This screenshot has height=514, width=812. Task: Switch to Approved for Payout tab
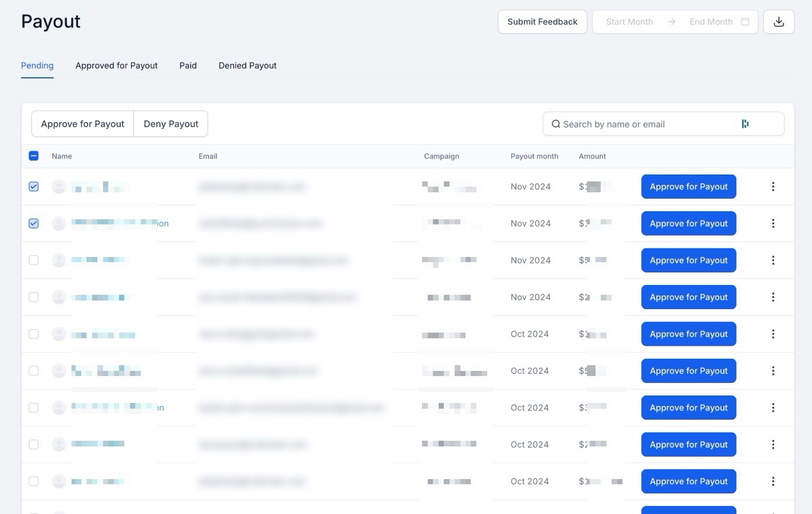pyautogui.click(x=116, y=66)
